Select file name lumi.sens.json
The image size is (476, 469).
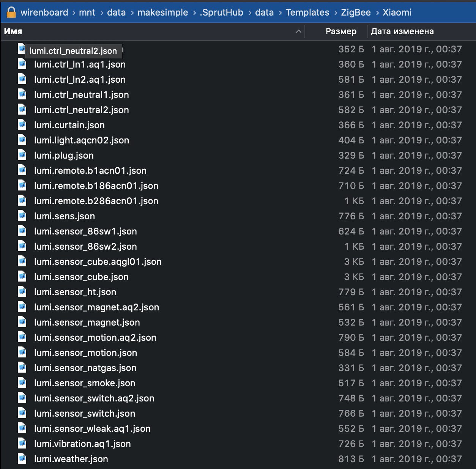click(65, 216)
